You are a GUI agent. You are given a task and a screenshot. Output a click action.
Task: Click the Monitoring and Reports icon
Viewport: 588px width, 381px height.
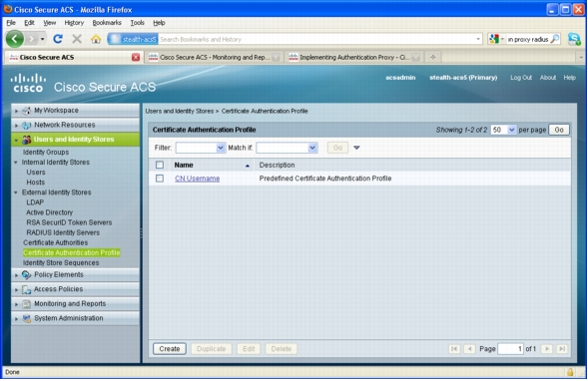pos(26,304)
